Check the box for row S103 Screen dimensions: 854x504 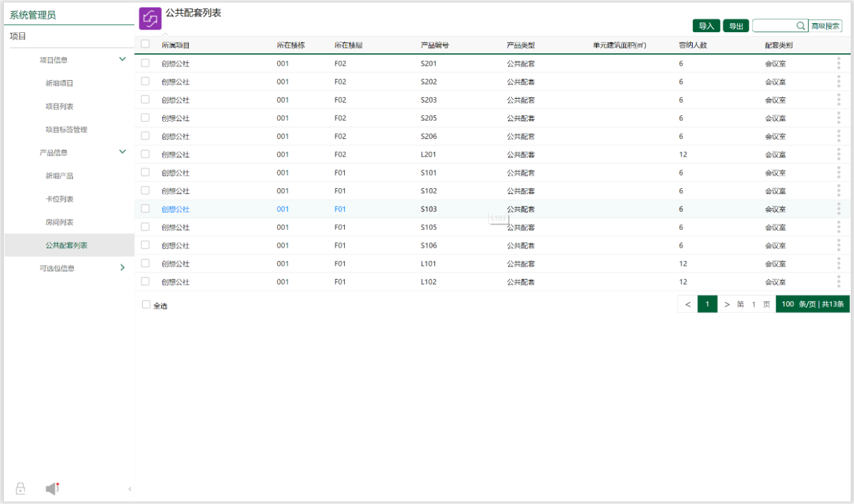point(145,209)
